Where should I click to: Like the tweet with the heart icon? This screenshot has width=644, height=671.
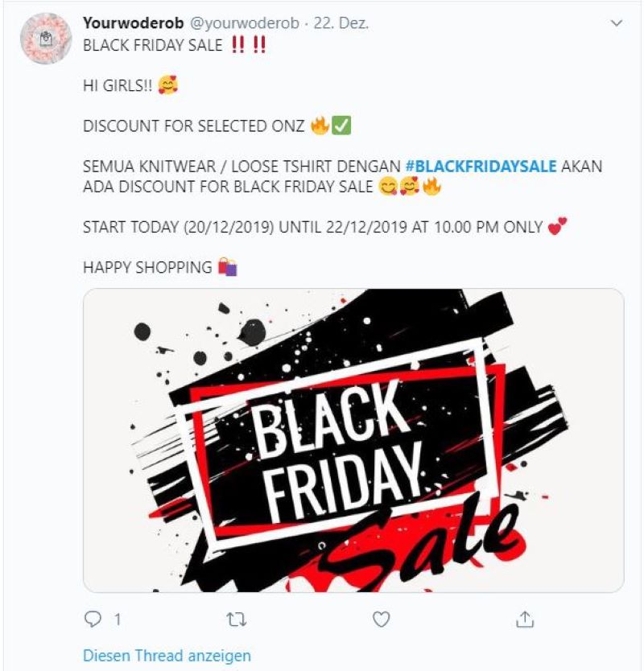(x=381, y=619)
